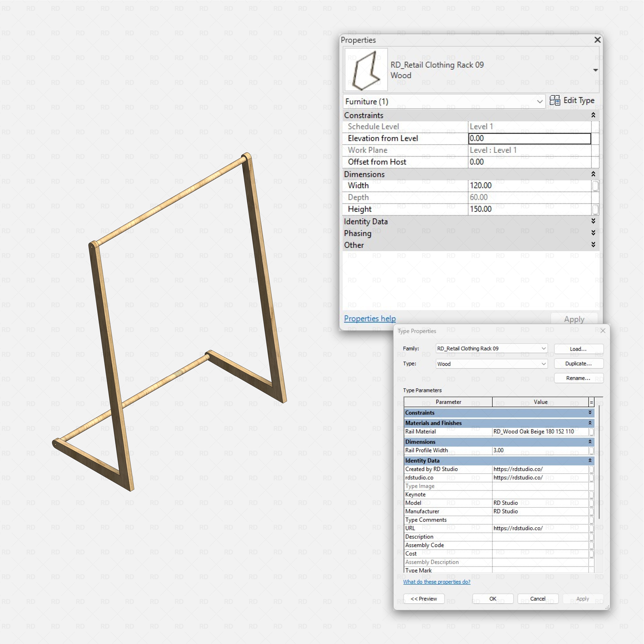Click the associate parameter button beside Height
The image size is (644, 644).
(595, 210)
